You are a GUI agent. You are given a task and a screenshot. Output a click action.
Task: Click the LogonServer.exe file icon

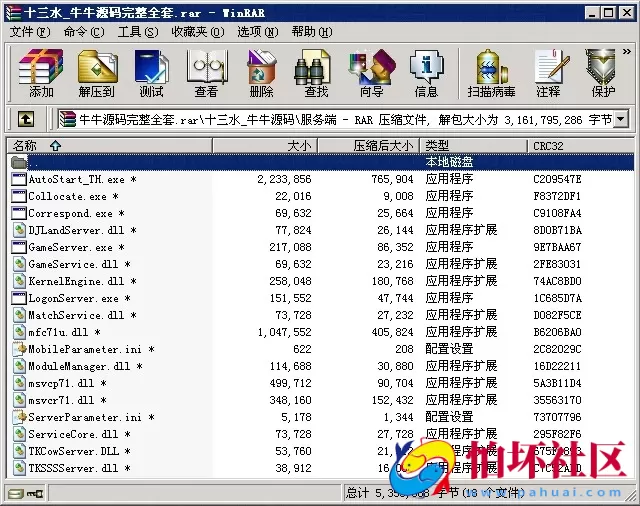tap(19, 298)
